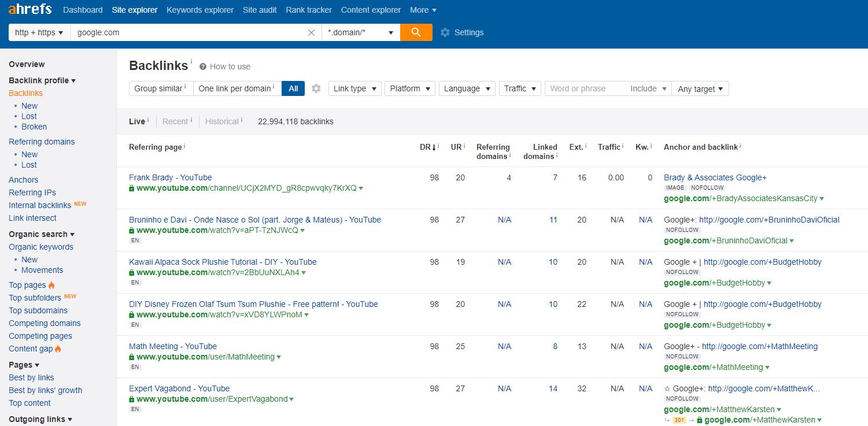The width and height of the screenshot is (868, 426).
Task: Open the *.domain/* mode dropdown
Action: [x=361, y=32]
